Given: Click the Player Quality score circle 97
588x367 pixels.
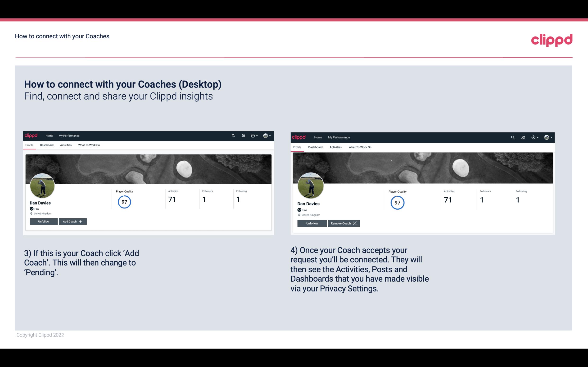Looking at the screenshot, I should pos(124,202).
